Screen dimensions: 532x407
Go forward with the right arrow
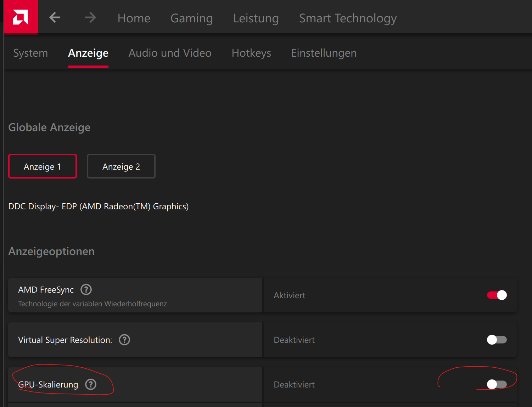pyautogui.click(x=90, y=17)
